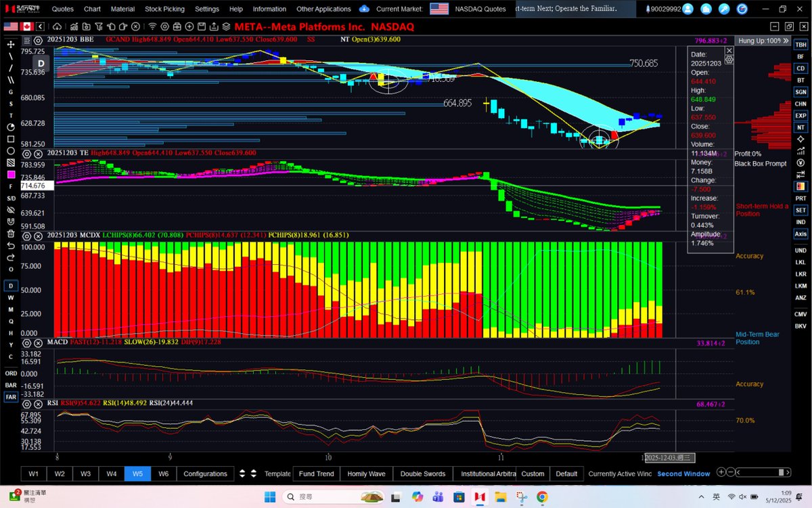This screenshot has width=812, height=508.
Task: Select the filter funnel icon in the top toolbar
Action: point(99,26)
